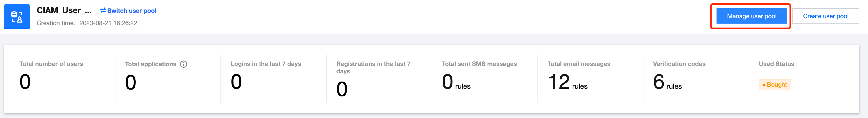This screenshot has width=868, height=118.
Task: Click the blue user pool icon
Action: tap(17, 17)
